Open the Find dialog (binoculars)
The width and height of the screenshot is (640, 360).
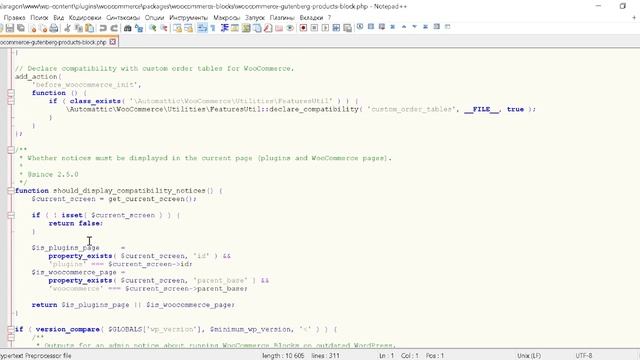[127, 28]
